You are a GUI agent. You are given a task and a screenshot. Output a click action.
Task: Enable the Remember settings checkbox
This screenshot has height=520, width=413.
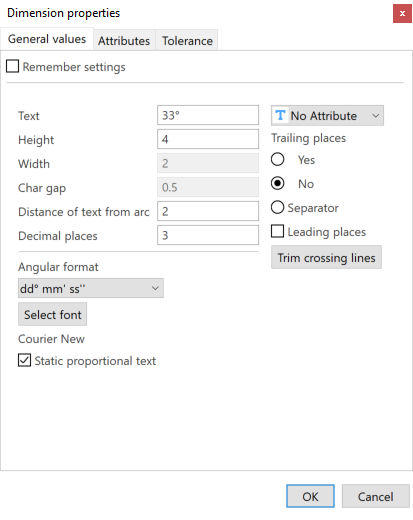(13, 66)
